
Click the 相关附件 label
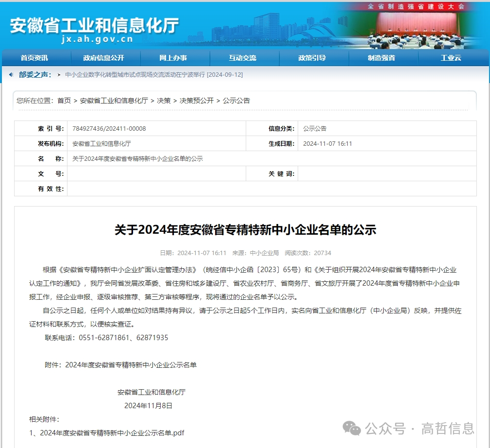point(44,419)
